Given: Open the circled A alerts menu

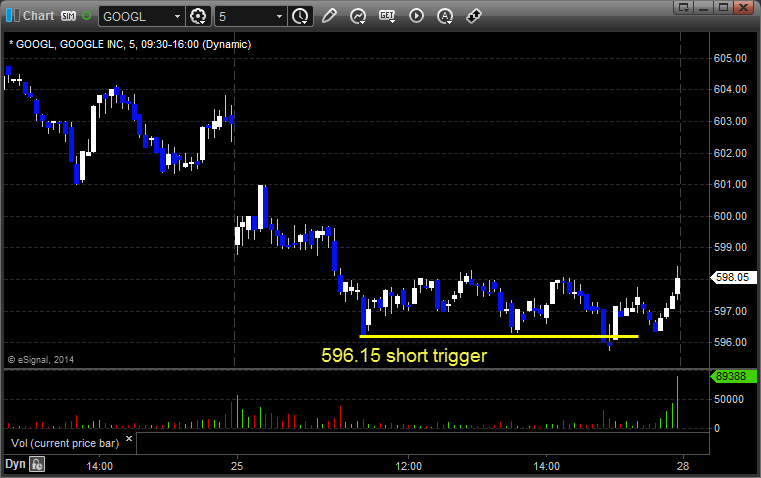Looking at the screenshot, I should [x=445, y=16].
